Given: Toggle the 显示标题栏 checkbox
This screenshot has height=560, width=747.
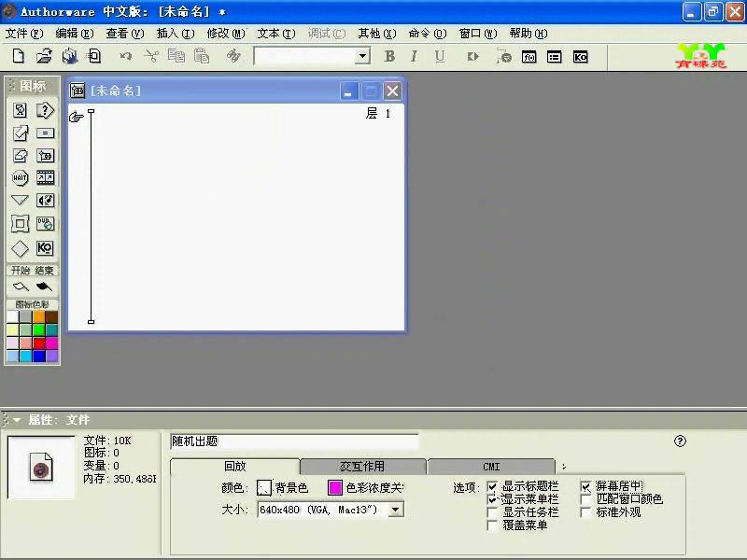Looking at the screenshot, I should pyautogui.click(x=492, y=486).
